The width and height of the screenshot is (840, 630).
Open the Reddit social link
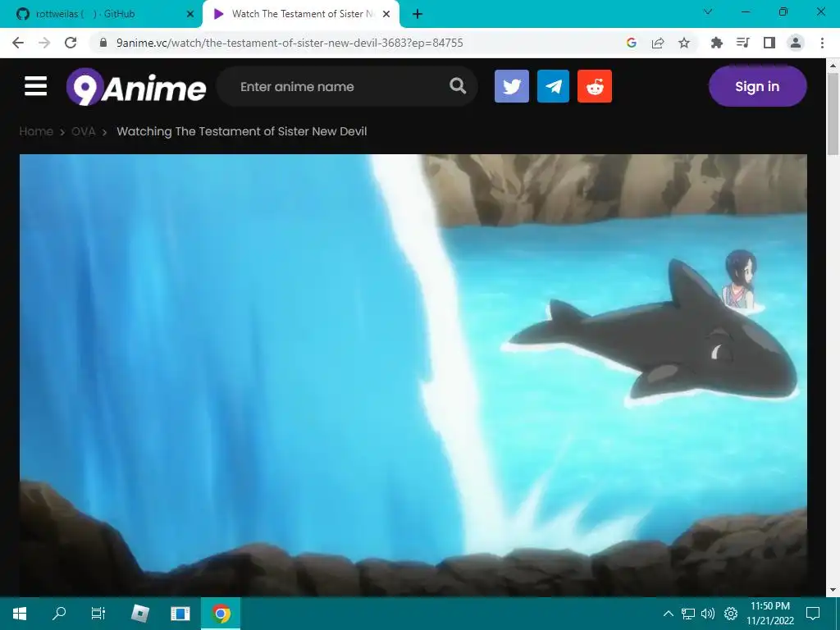point(595,86)
